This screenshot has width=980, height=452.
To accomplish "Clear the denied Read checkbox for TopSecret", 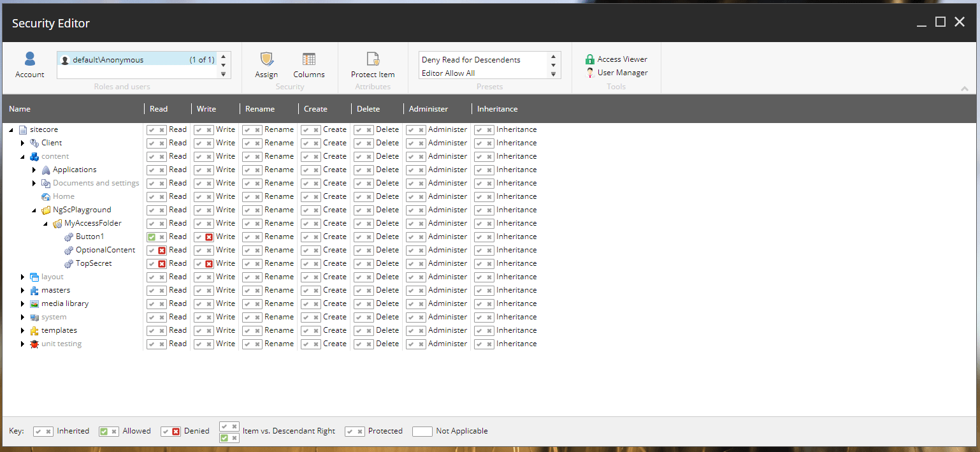I will [x=162, y=263].
